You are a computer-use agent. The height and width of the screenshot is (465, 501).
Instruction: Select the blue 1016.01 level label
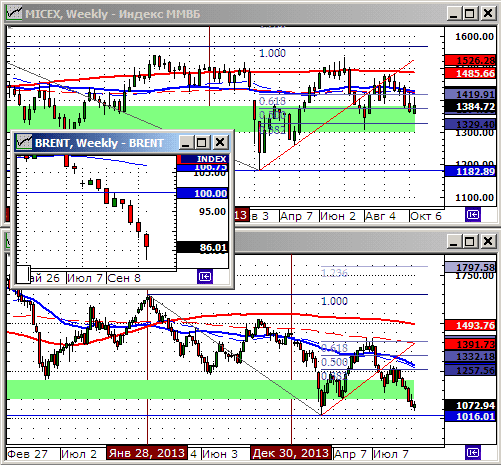tap(471, 416)
